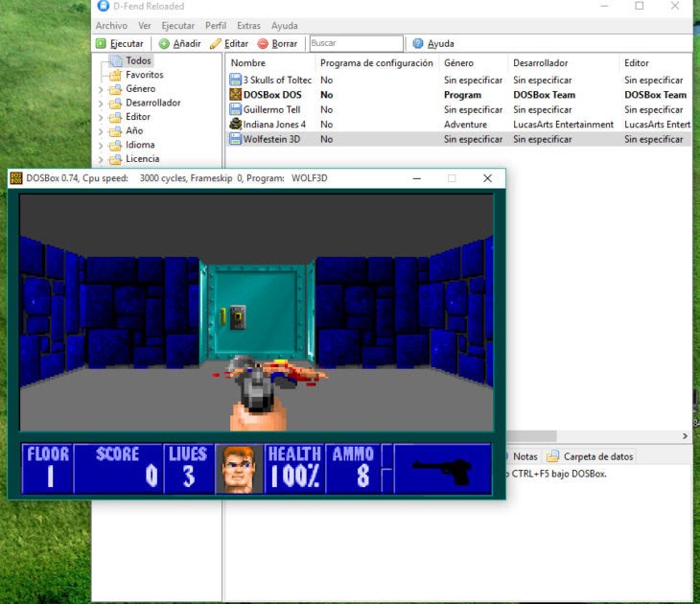
Task: Expand the Año tree node
Action: point(101,131)
